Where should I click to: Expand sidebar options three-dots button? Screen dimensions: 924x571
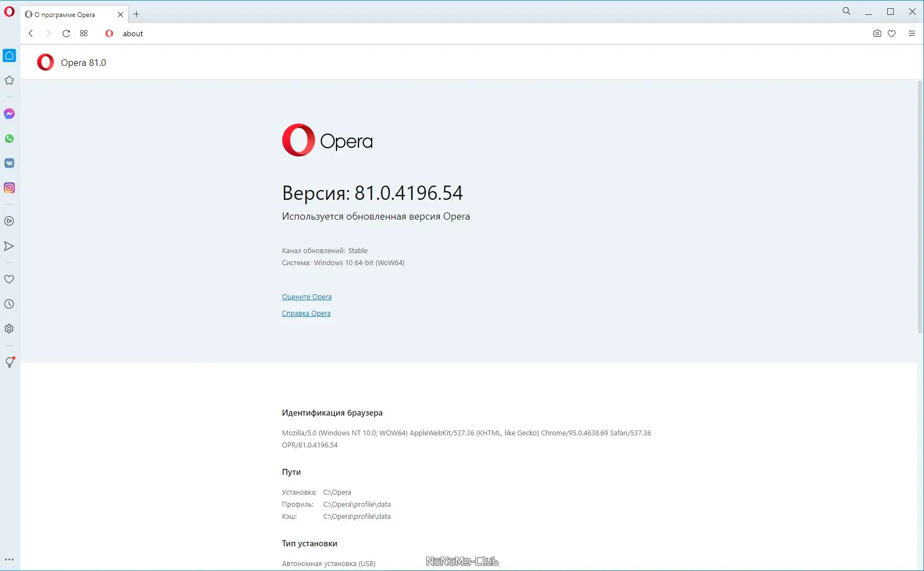pos(9,560)
